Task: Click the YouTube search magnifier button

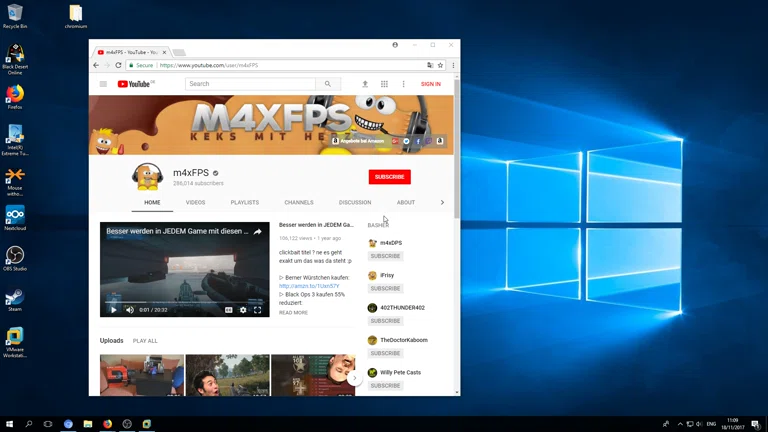Action: 327,84
